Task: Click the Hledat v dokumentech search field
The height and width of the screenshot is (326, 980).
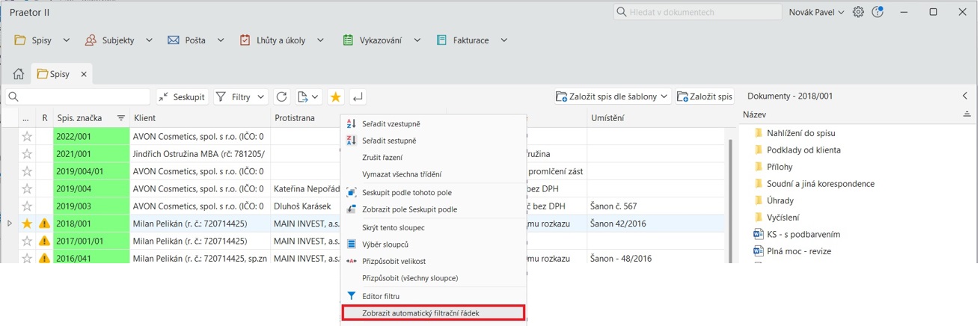Action: [x=696, y=12]
